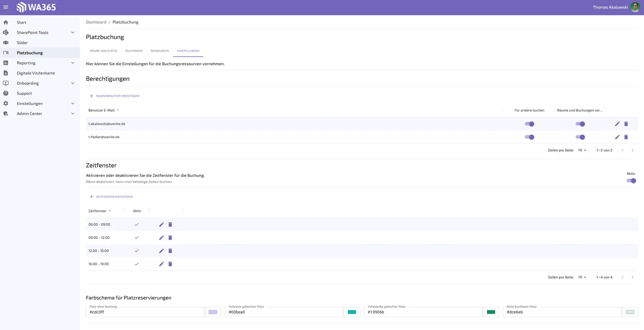Delete the 16:00 - 19:00 time window

(x=170, y=264)
